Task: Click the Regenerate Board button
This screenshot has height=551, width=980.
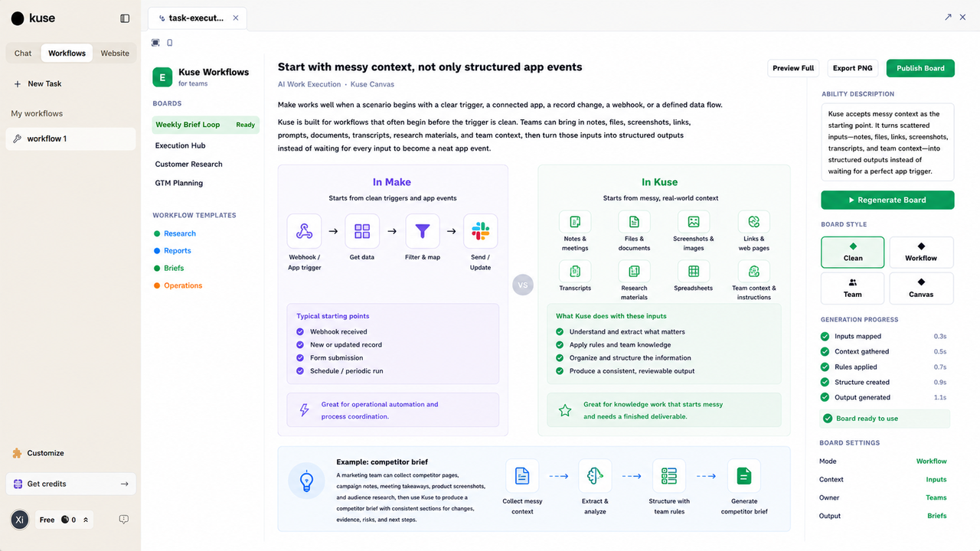Action: click(887, 200)
